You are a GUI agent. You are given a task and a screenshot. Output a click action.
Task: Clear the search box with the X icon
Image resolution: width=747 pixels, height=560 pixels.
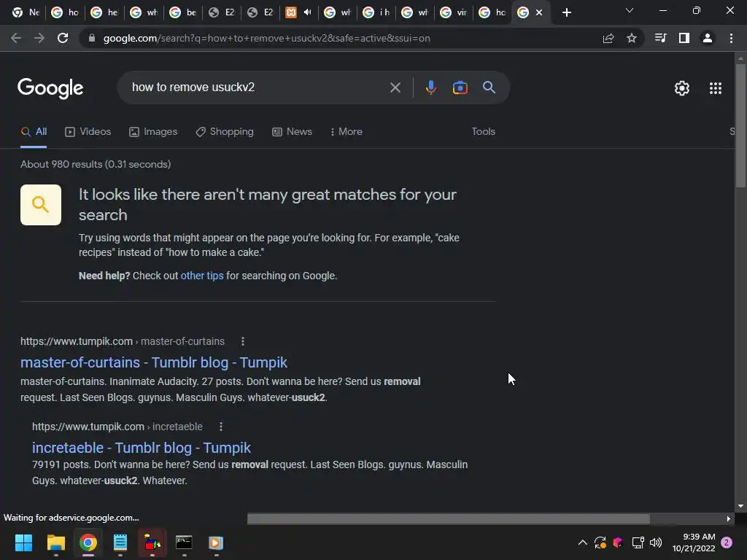[395, 87]
